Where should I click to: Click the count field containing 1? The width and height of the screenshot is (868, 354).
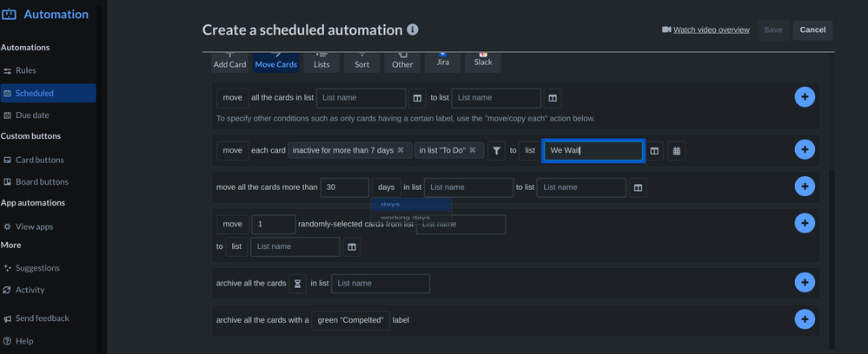(x=274, y=224)
